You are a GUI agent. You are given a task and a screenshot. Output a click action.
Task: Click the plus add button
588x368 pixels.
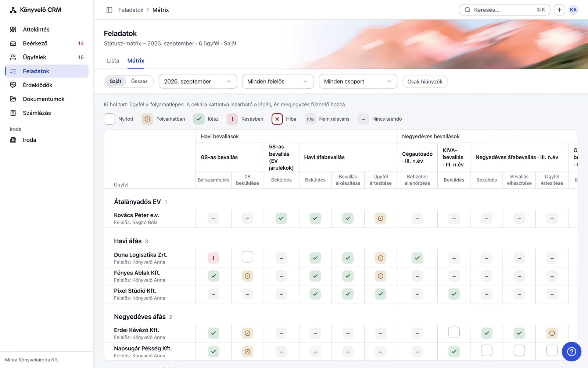[x=559, y=10]
